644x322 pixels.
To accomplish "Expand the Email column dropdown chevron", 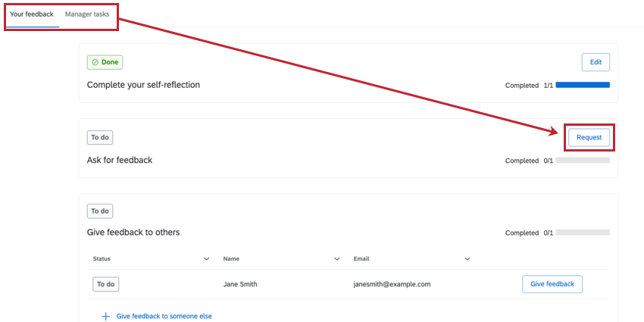I will coord(467,259).
